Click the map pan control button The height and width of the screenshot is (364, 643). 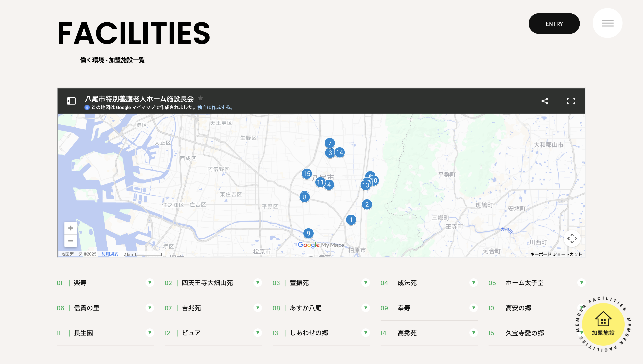click(x=572, y=238)
